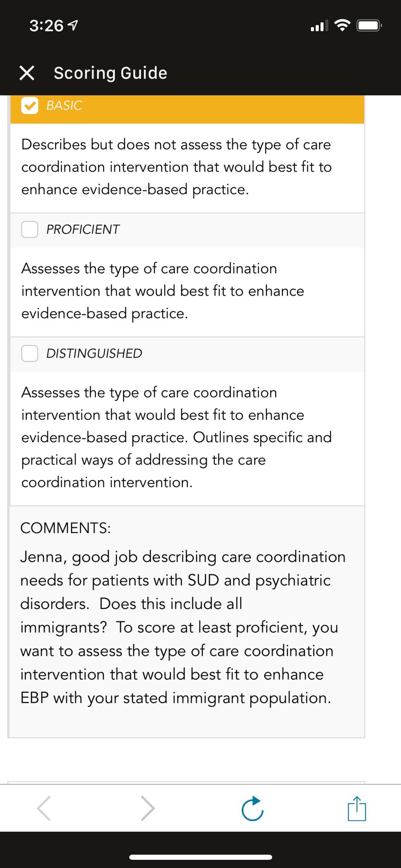Select the PROFICIENT header row

(x=187, y=230)
